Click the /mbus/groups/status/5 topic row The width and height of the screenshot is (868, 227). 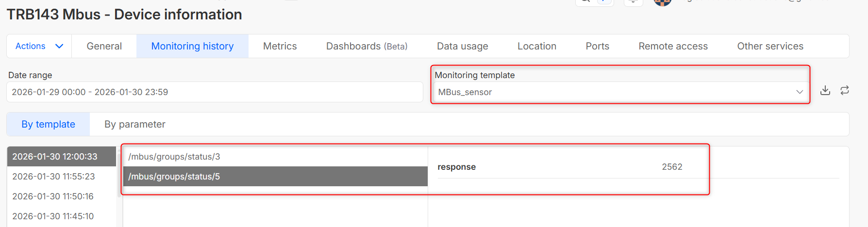(x=275, y=177)
